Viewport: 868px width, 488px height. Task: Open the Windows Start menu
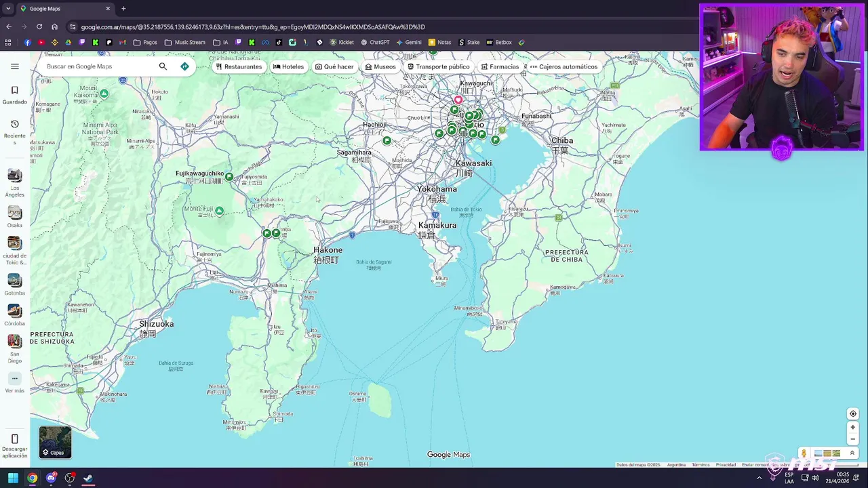[x=13, y=478]
